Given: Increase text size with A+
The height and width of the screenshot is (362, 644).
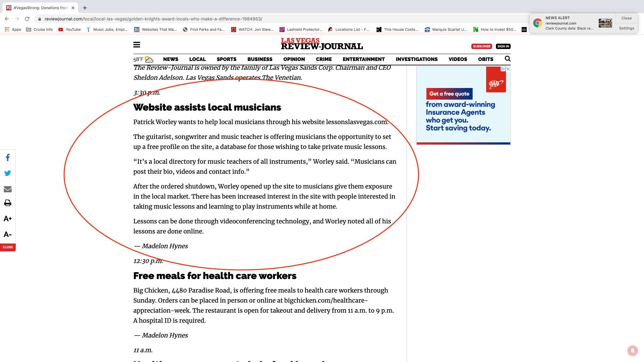Looking at the screenshot, I should point(8,219).
